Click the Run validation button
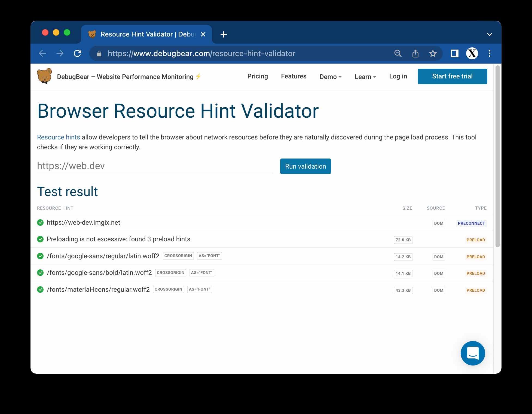The image size is (532, 414). pyautogui.click(x=305, y=166)
